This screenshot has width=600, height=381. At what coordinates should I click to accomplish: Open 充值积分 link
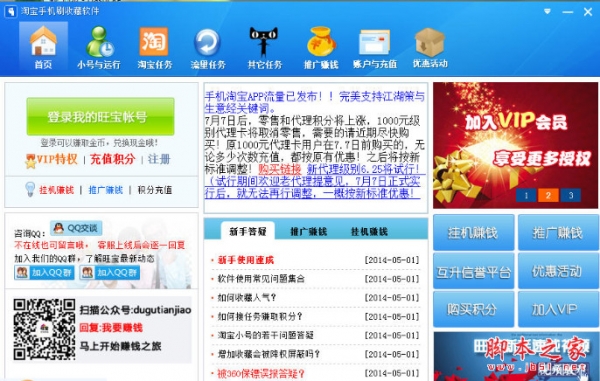[x=112, y=159]
